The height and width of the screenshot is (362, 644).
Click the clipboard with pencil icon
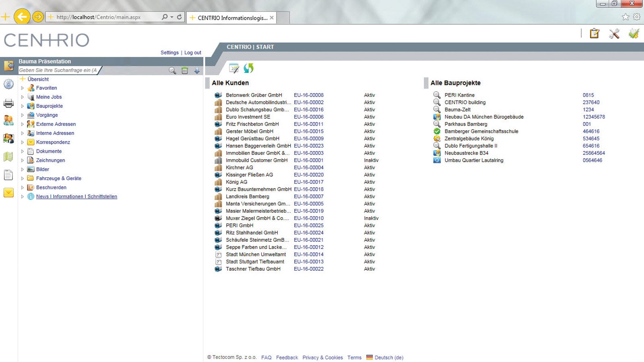point(594,34)
